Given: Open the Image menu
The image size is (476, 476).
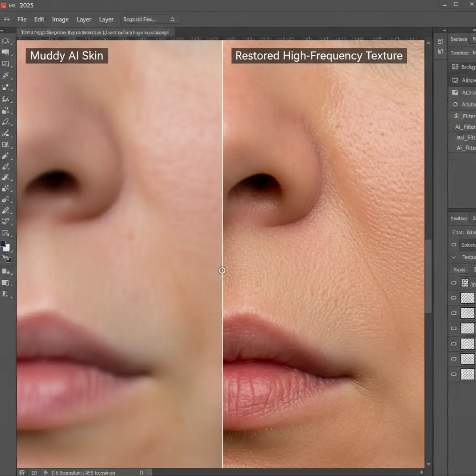Looking at the screenshot, I should point(60,19).
